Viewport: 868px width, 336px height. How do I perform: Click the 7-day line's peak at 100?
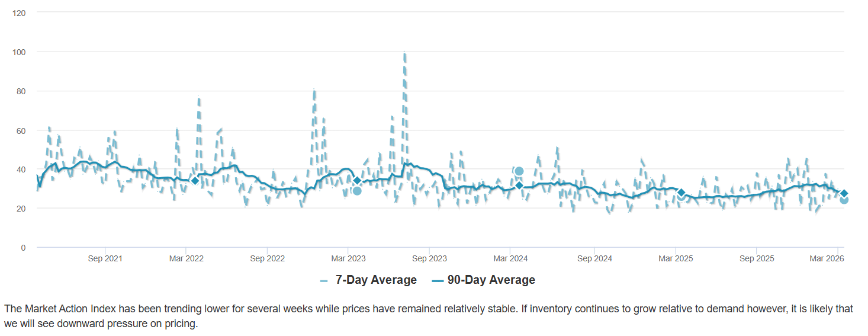pyautogui.click(x=404, y=53)
